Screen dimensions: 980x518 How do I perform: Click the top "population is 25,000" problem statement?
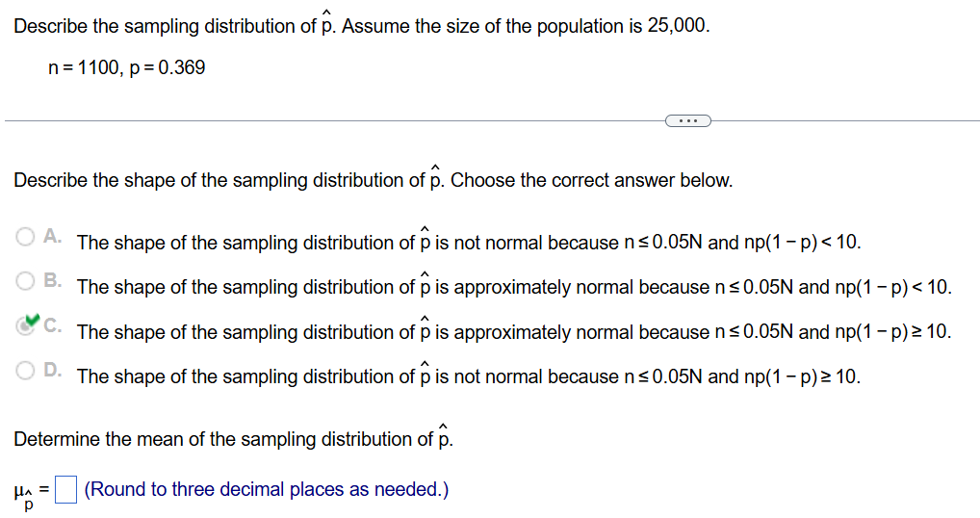click(361, 26)
